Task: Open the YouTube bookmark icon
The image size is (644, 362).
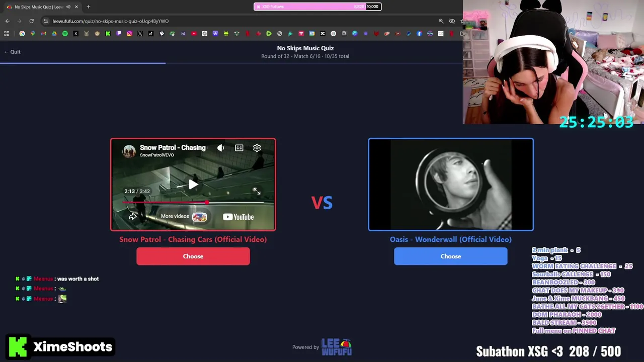Action: tap(194, 34)
